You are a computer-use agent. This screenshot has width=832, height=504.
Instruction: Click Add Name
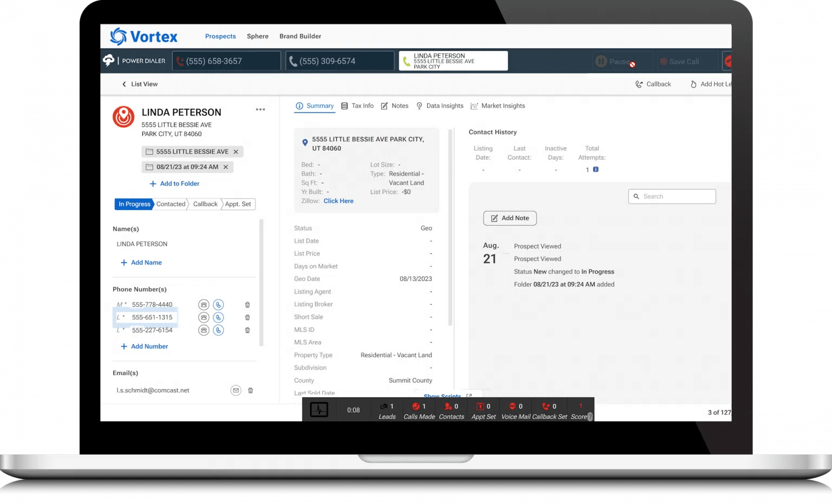[141, 263]
